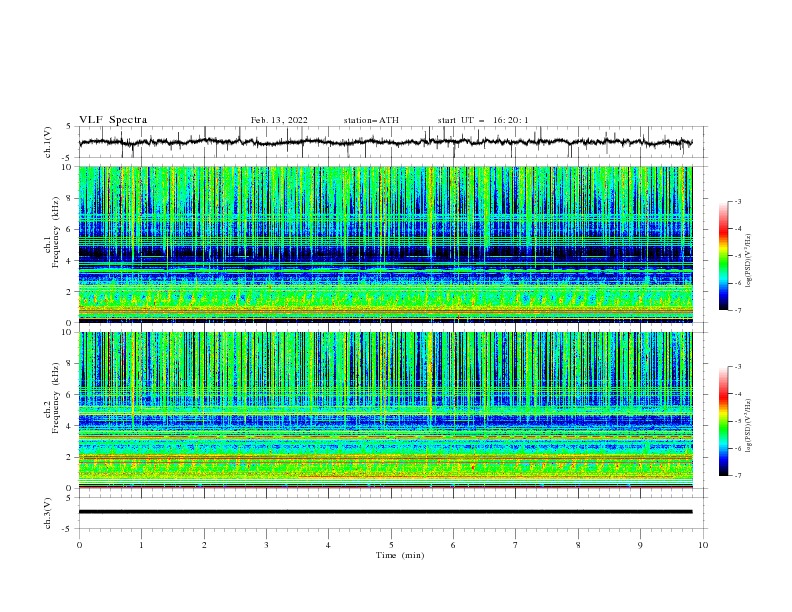Viewport: 792px width, 612px height.
Task: Click tick label "5" on Time axis
Action: click(391, 545)
